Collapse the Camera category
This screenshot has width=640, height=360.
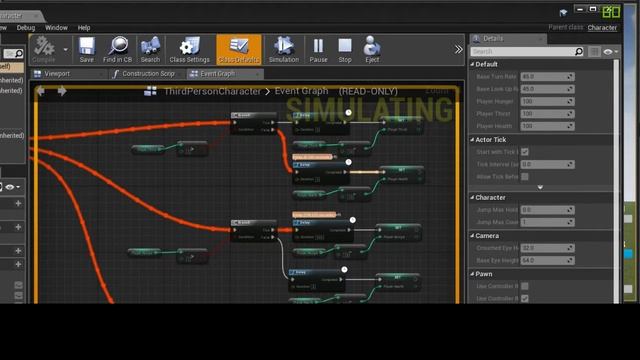(x=472, y=236)
